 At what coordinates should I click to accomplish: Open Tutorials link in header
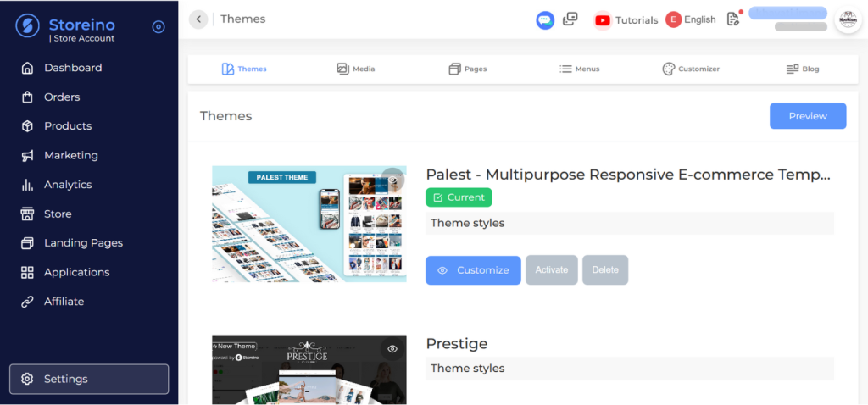tap(637, 20)
